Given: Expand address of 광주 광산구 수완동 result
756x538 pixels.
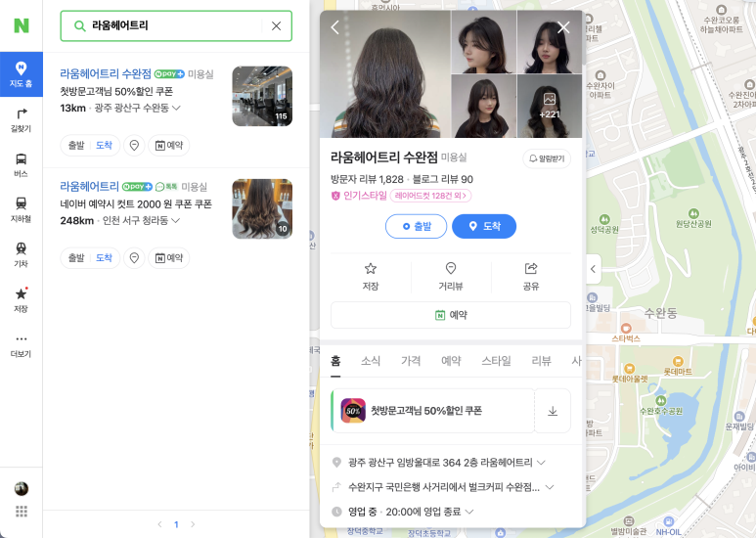Looking at the screenshot, I should (x=176, y=108).
